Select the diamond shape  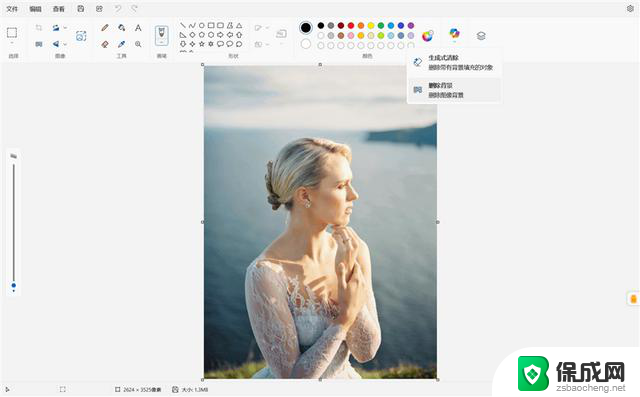192,35
